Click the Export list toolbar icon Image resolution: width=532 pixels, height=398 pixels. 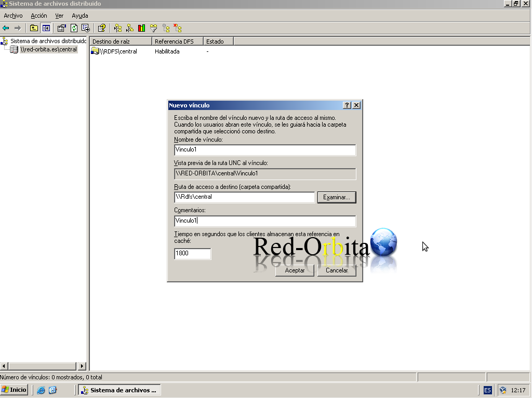(x=86, y=28)
